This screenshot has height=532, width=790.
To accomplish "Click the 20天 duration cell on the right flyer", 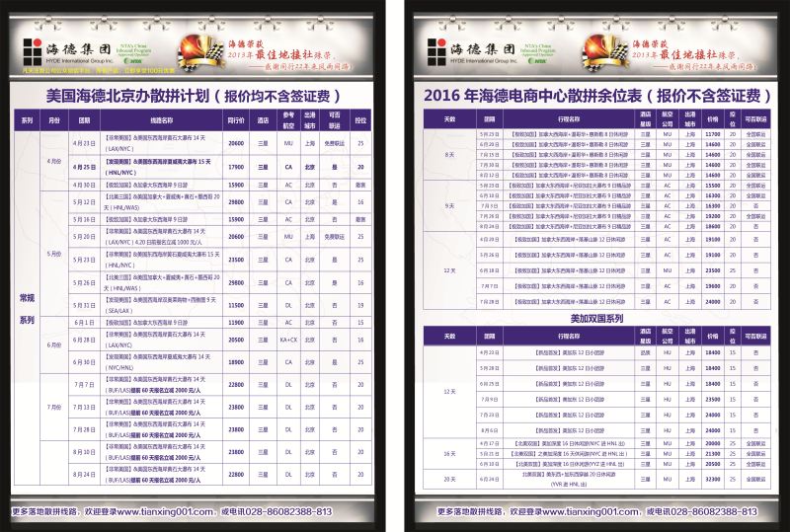I will point(449,479).
